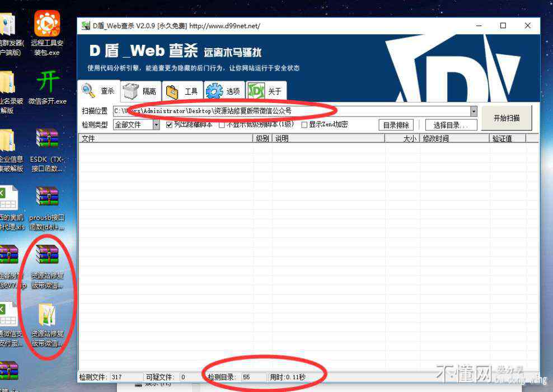Click the 检测目录: 55 status entry
The image size is (553, 392).
[x=229, y=377]
